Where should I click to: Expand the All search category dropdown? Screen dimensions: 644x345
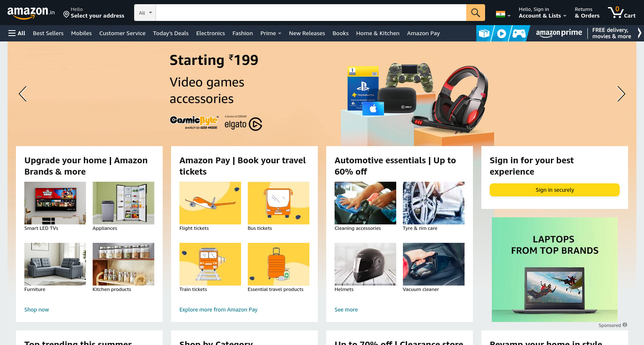pyautogui.click(x=145, y=13)
